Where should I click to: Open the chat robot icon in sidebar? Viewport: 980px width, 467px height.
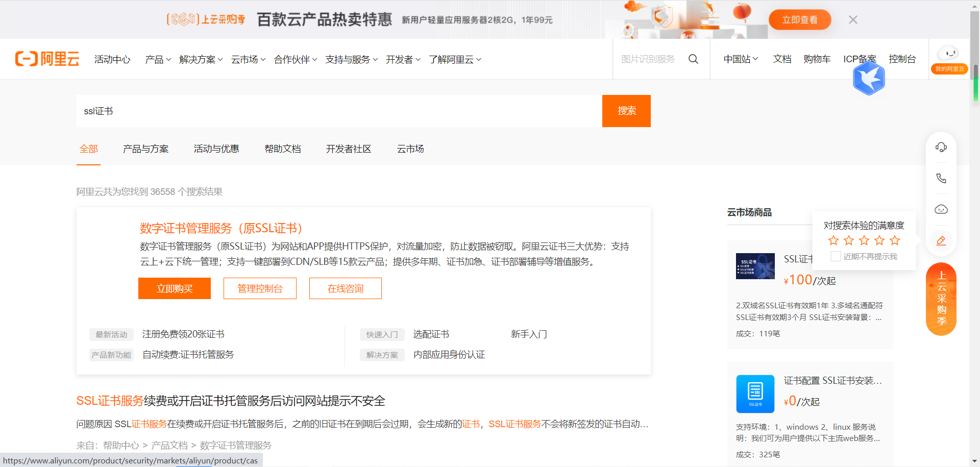[x=941, y=209]
